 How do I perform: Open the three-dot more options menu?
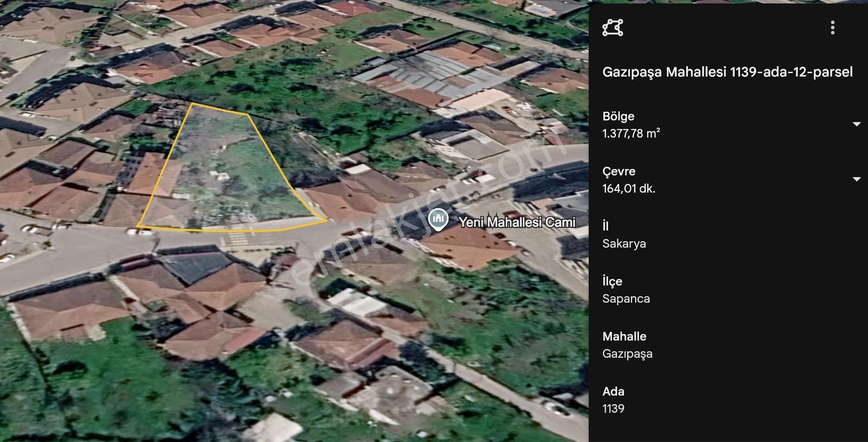833,28
